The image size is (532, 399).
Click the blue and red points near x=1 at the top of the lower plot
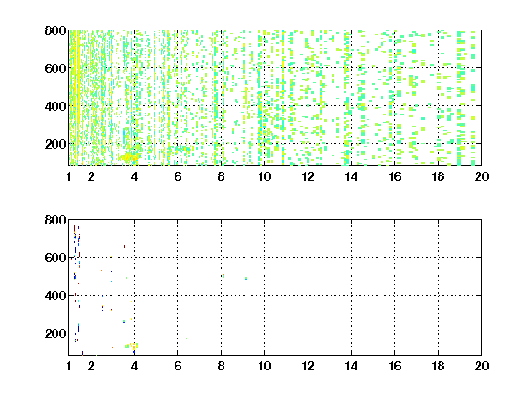point(77,237)
